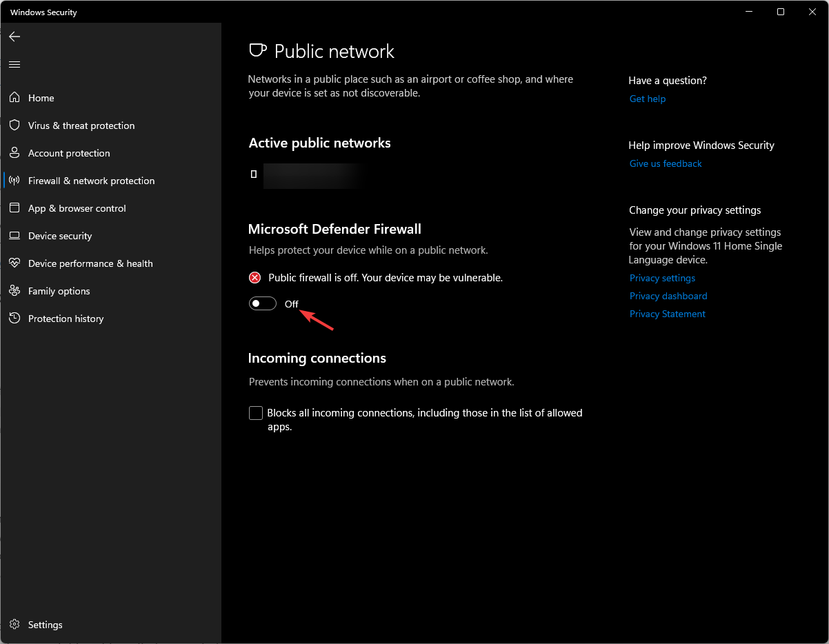
Task: Maximize the Windows Security window
Action: (781, 12)
